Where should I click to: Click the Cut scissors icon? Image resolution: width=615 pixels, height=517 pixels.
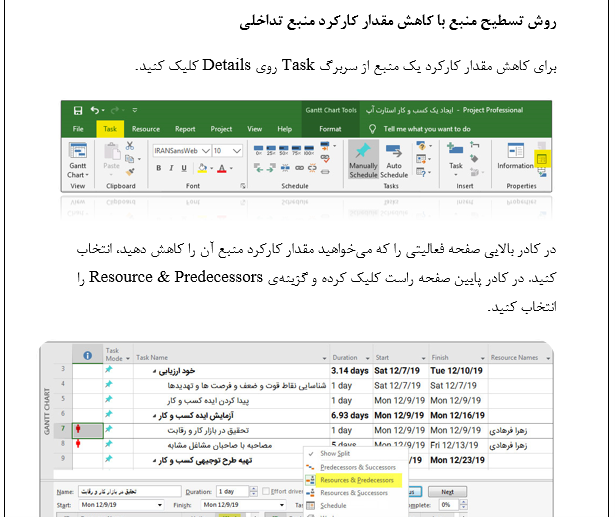pos(130,146)
